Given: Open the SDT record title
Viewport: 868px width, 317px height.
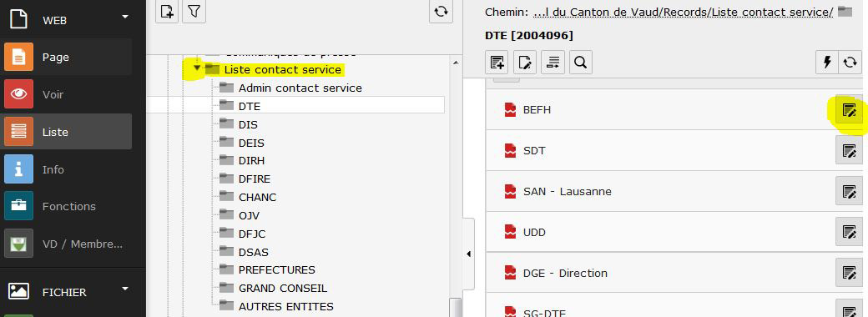Looking at the screenshot, I should [x=534, y=150].
